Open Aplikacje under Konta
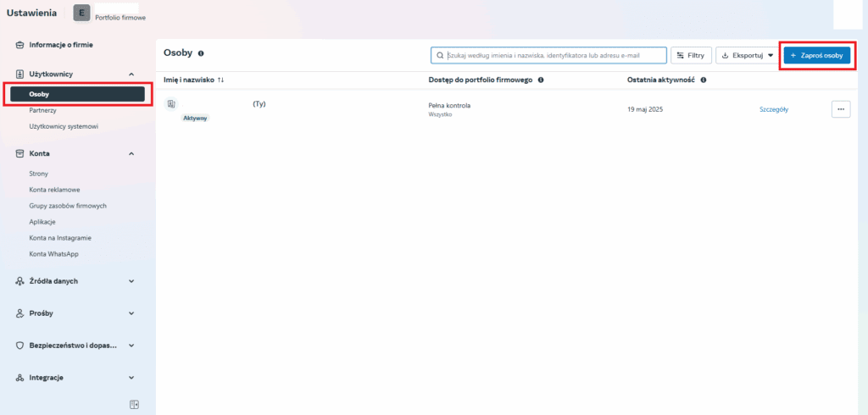Viewport: 868px width, 415px height. (42, 222)
